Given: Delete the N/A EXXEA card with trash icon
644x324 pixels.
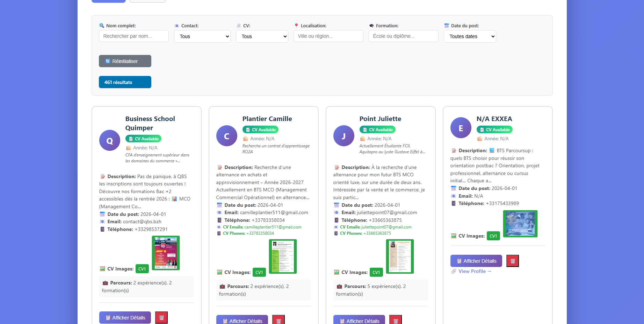Looking at the screenshot, I should pyautogui.click(x=512, y=261).
